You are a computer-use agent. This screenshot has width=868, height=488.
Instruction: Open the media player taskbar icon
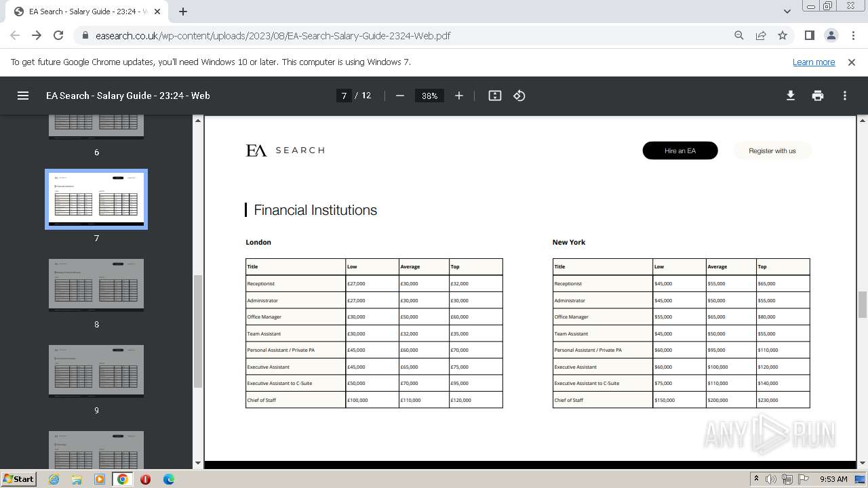(100, 479)
